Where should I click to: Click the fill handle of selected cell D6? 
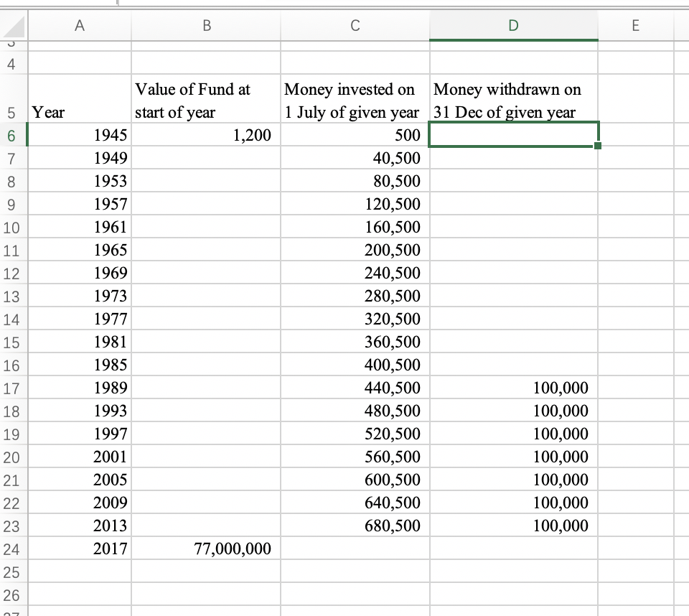point(598,146)
